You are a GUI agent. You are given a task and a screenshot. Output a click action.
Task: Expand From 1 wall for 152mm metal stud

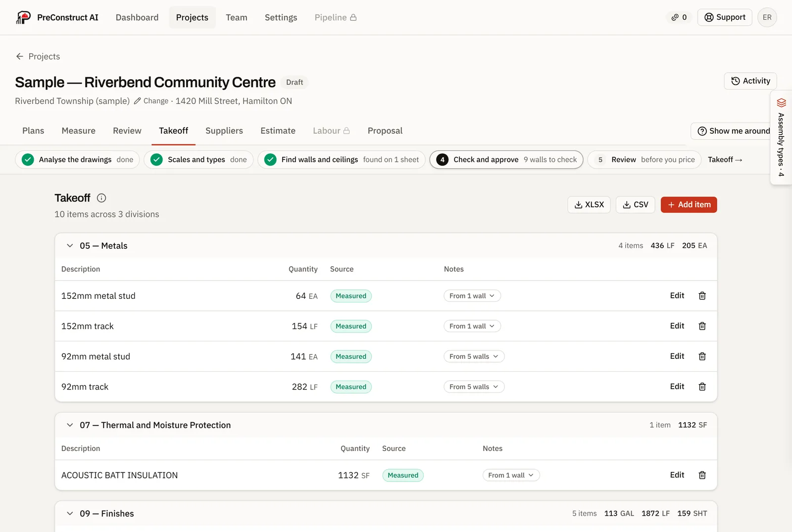click(472, 296)
